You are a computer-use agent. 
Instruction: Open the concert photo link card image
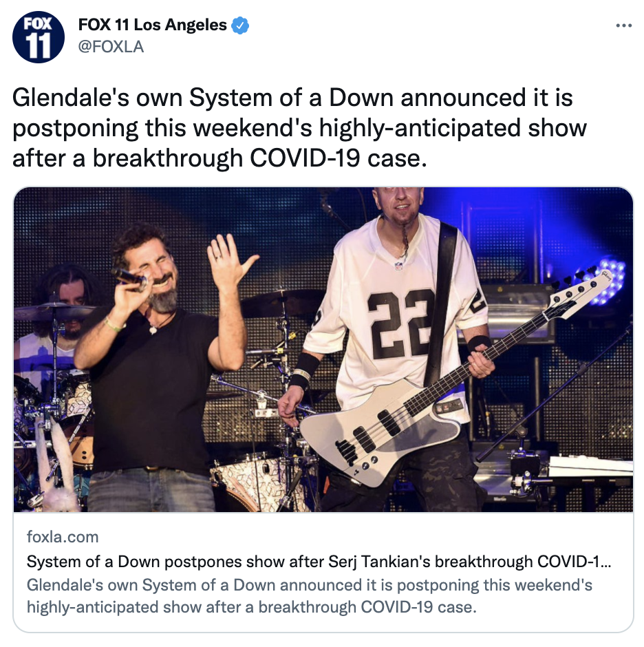click(323, 350)
